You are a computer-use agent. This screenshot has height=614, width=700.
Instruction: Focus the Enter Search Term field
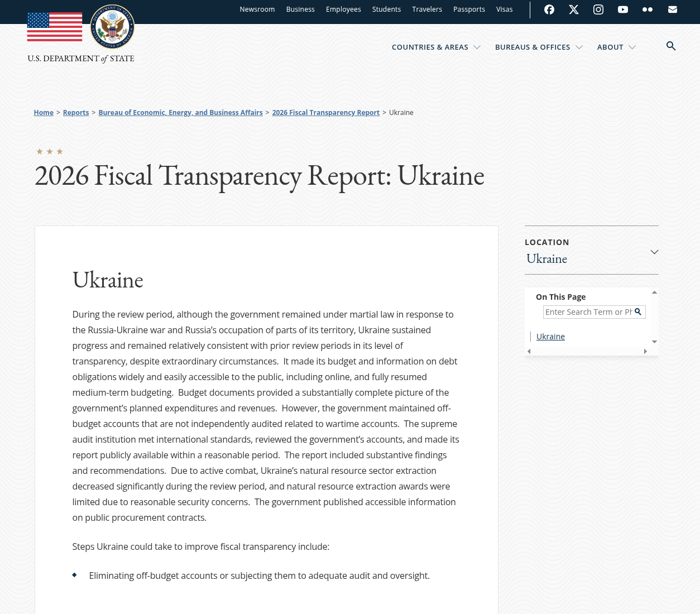(588, 312)
